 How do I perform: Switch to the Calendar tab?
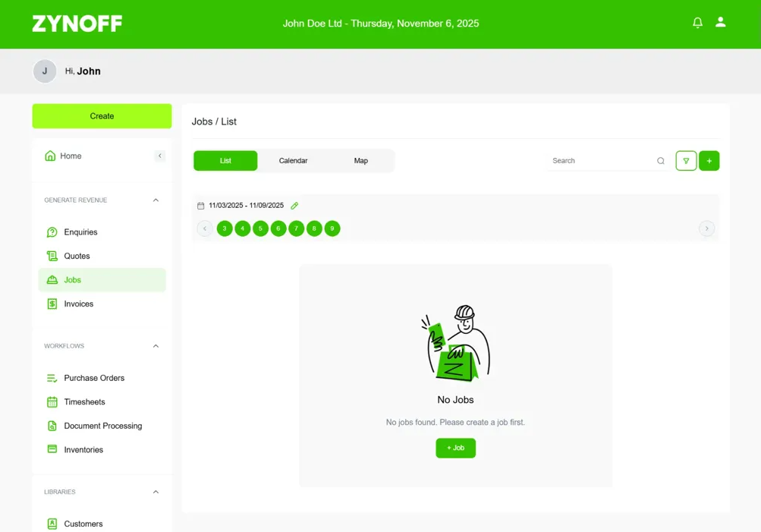(x=293, y=161)
